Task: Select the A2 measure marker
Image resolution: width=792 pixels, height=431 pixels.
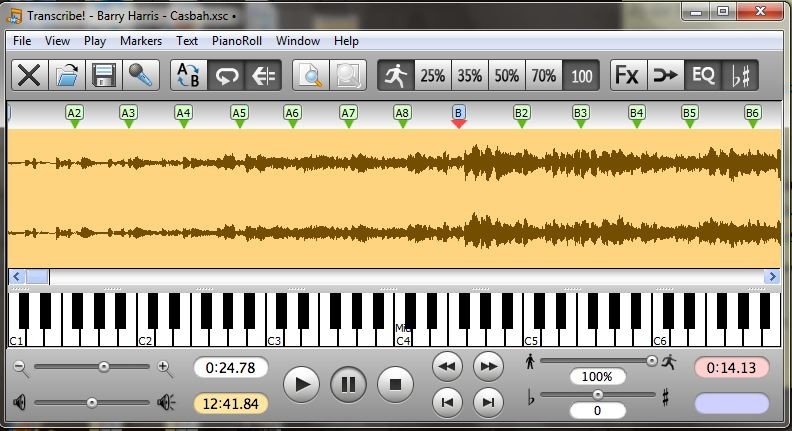Action: pyautogui.click(x=74, y=115)
